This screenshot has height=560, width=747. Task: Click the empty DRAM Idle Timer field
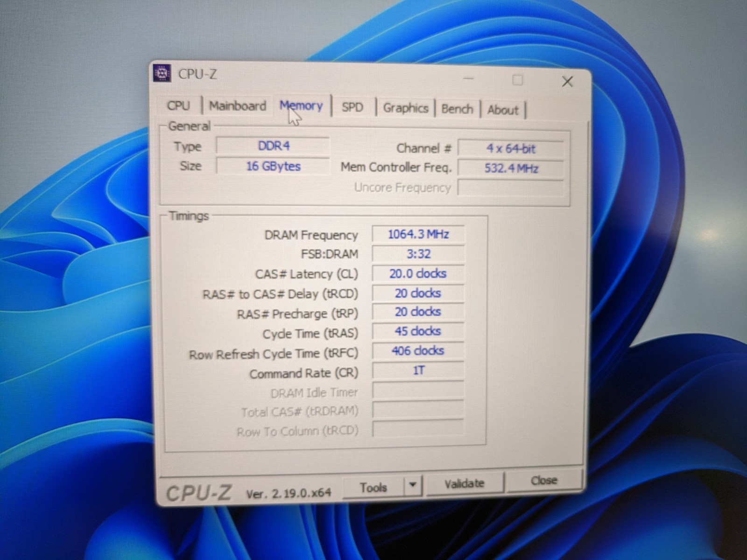tap(418, 390)
